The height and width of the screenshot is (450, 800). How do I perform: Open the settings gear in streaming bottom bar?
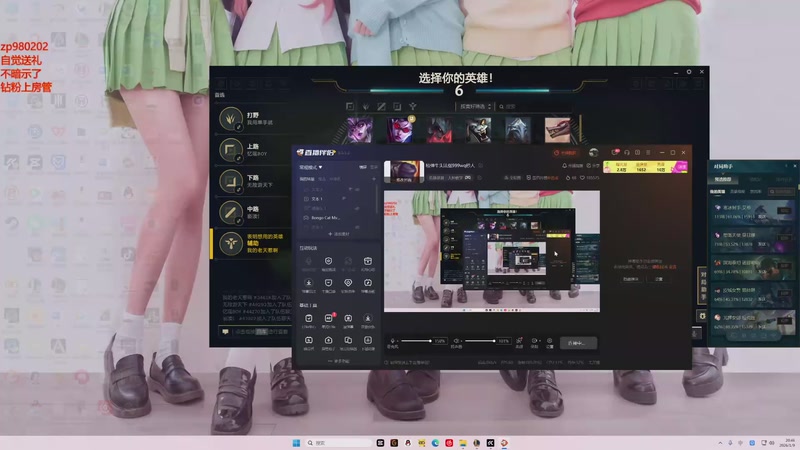(549, 342)
